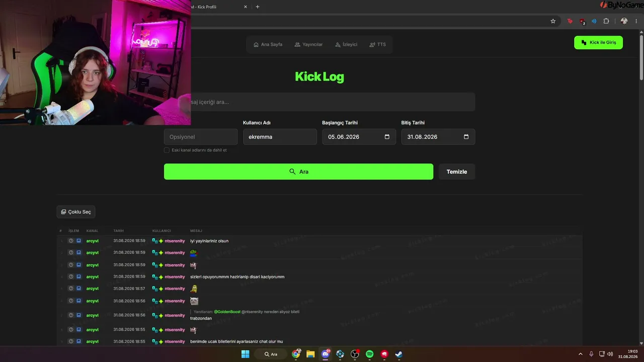The image size is (644, 362).
Task: Switch to the Yayıncılar tab
Action: 308,44
